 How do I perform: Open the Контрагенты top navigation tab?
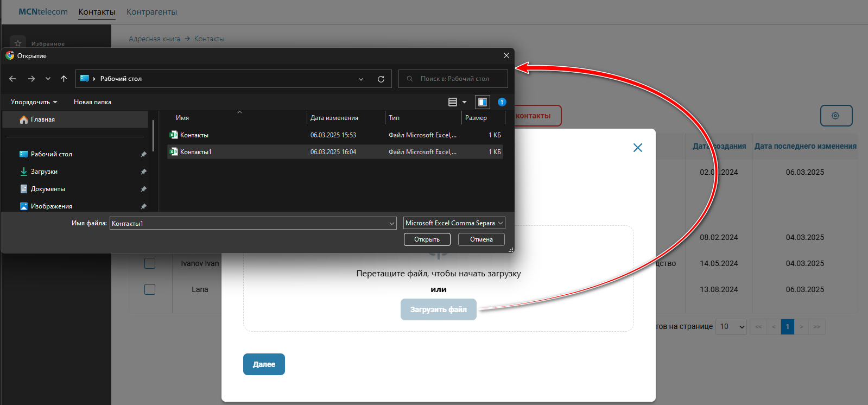pos(152,12)
